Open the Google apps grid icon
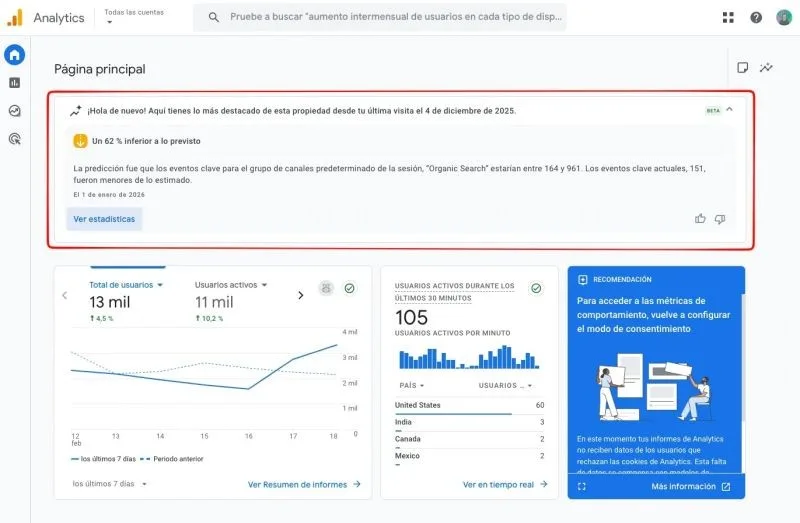The width and height of the screenshot is (800, 523). [728, 17]
